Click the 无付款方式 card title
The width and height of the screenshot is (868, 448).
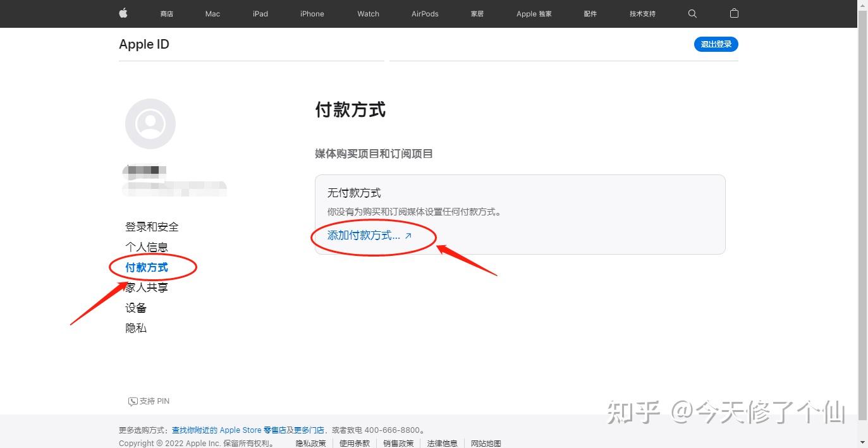[x=354, y=193]
